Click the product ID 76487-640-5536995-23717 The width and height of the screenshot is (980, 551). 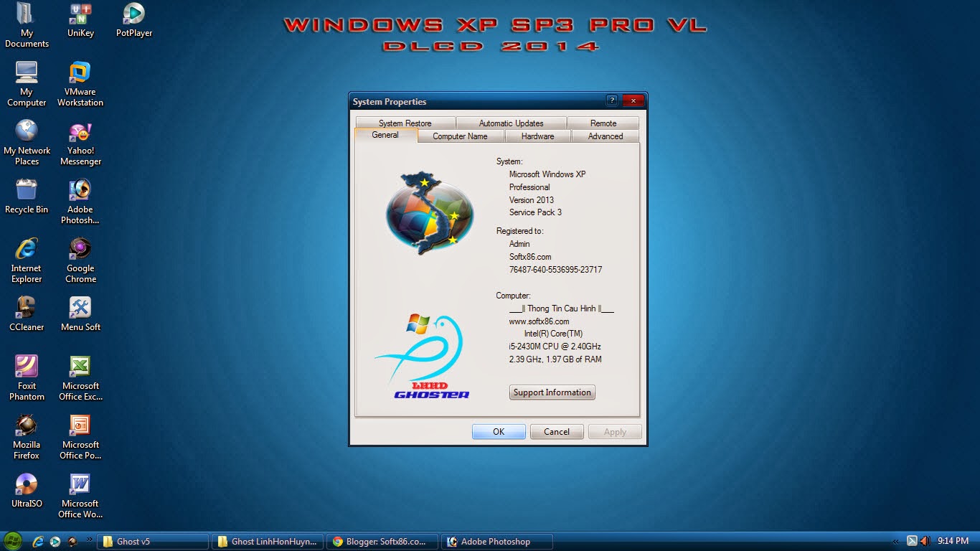555,270
